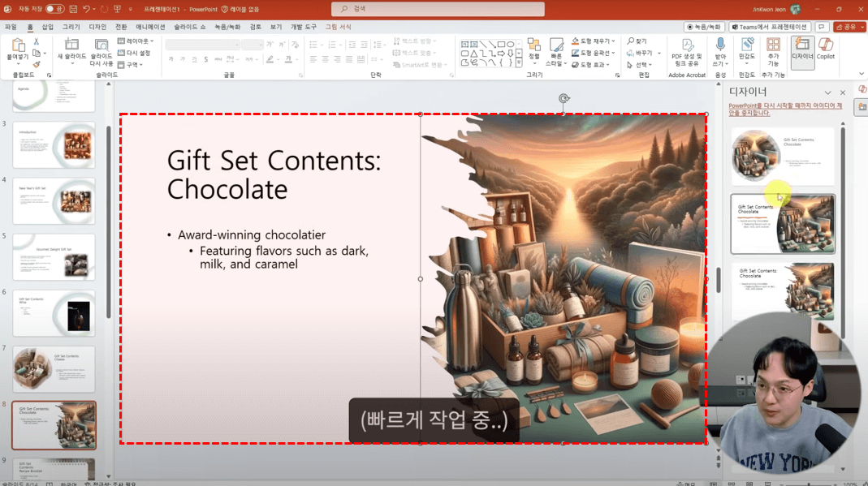Click the 바꾸기 replace button
This screenshot has height=486, width=868.
tap(640, 53)
